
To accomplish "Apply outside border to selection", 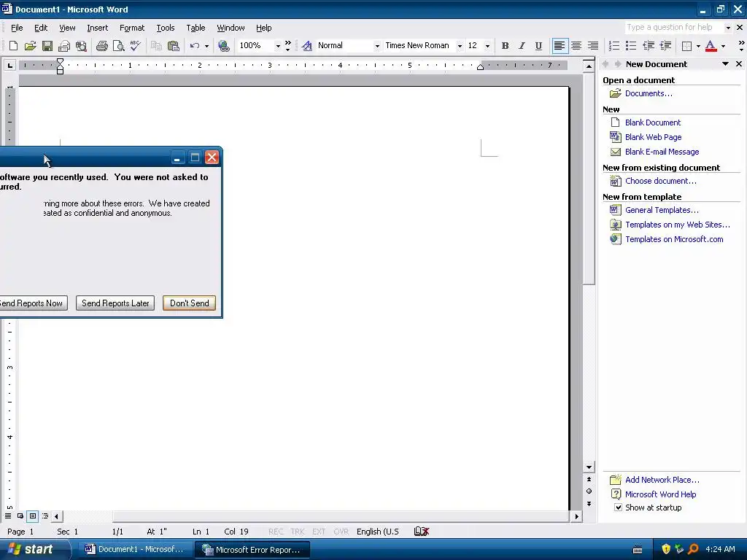I will coord(686,46).
